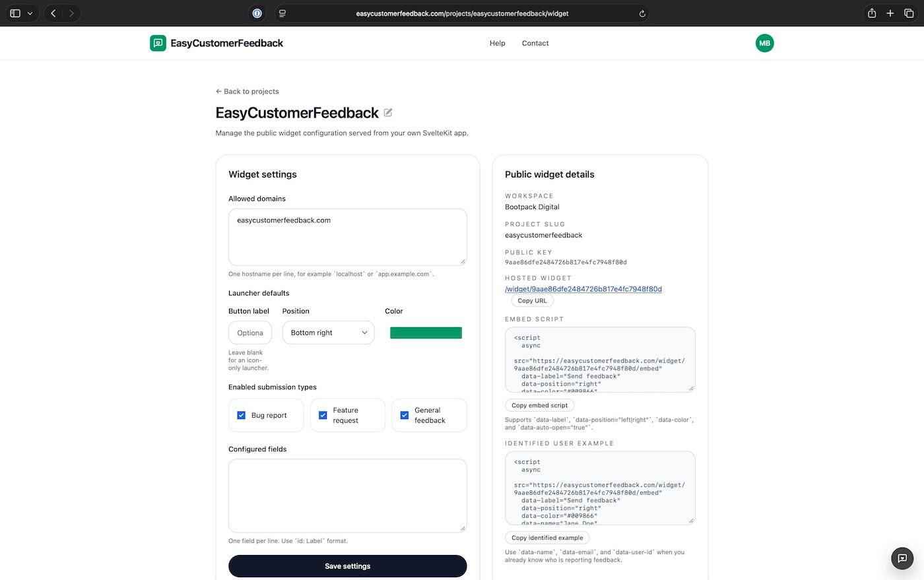924x580 pixels.
Task: Reload the page using the refresh icon
Action: click(x=642, y=13)
